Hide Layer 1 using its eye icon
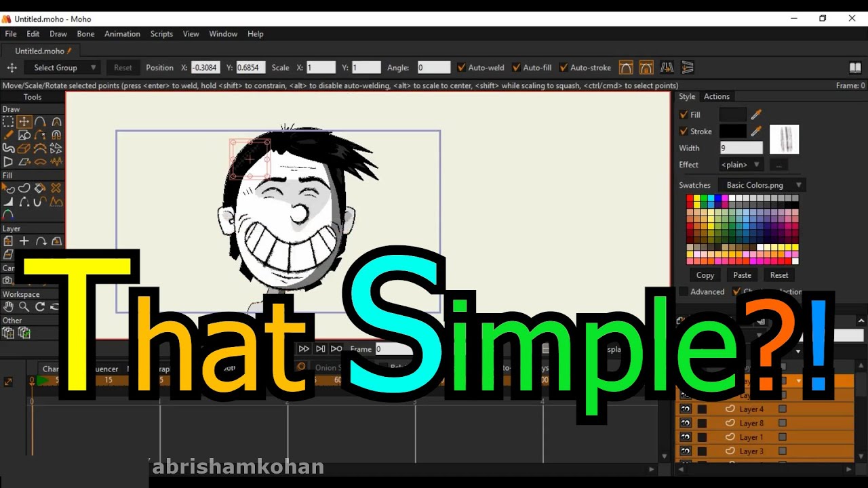Image resolution: width=868 pixels, height=488 pixels. [x=686, y=437]
